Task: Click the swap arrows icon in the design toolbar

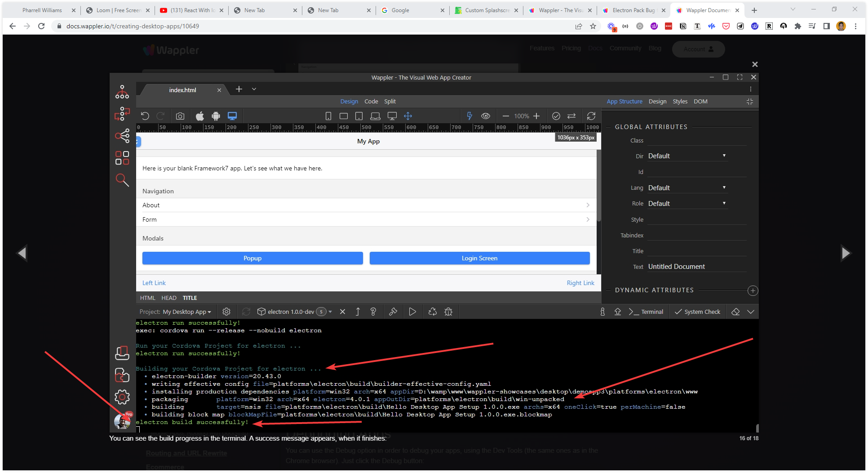Action: pos(571,116)
